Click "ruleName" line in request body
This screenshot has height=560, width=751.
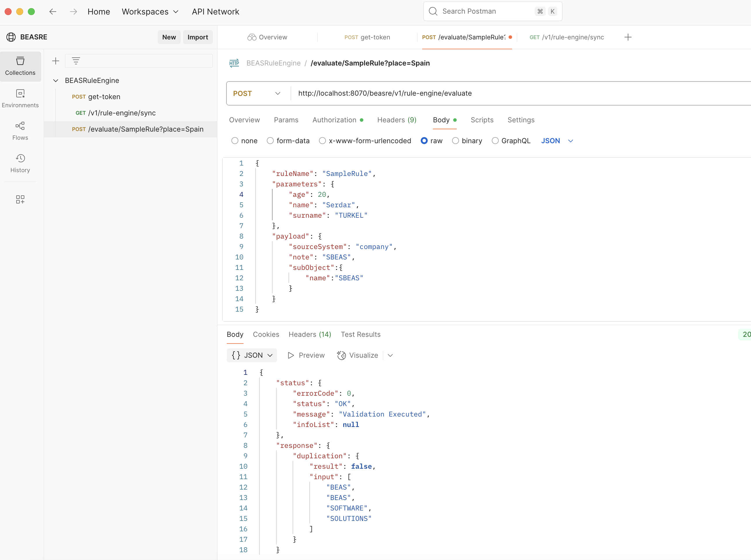[x=324, y=174]
